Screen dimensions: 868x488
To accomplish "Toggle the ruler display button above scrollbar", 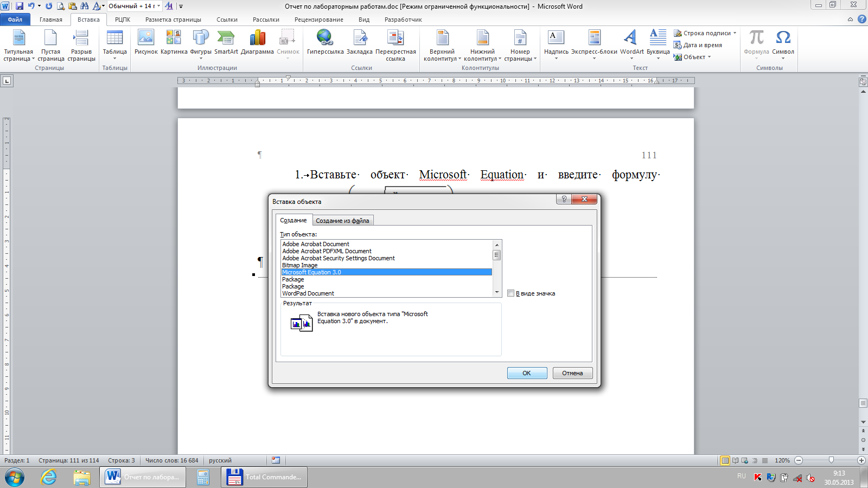I will (x=863, y=82).
